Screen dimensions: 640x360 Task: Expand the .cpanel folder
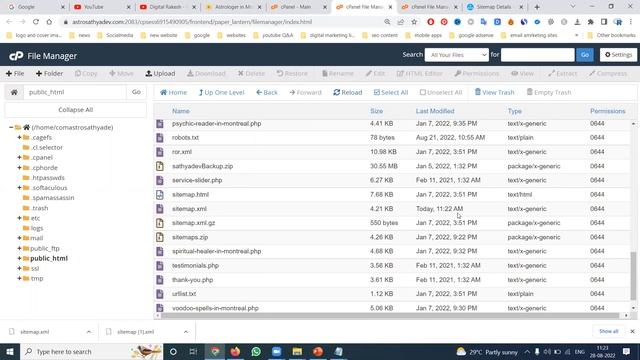tap(19, 158)
